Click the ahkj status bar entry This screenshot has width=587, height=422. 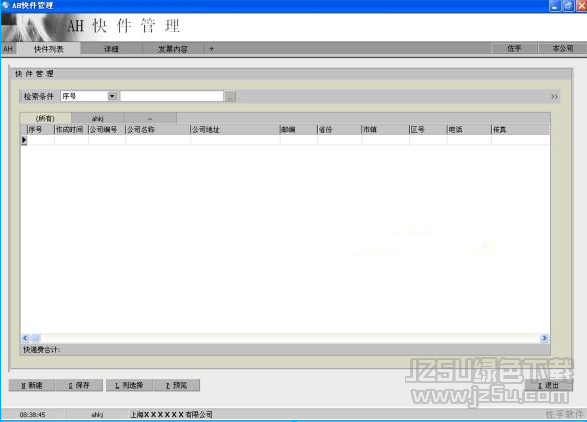tap(97, 415)
